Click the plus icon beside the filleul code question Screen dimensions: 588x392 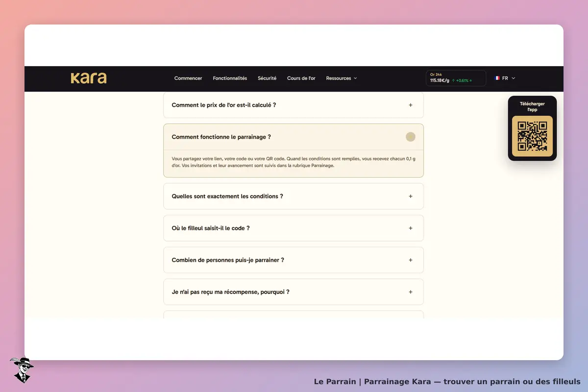click(411, 228)
